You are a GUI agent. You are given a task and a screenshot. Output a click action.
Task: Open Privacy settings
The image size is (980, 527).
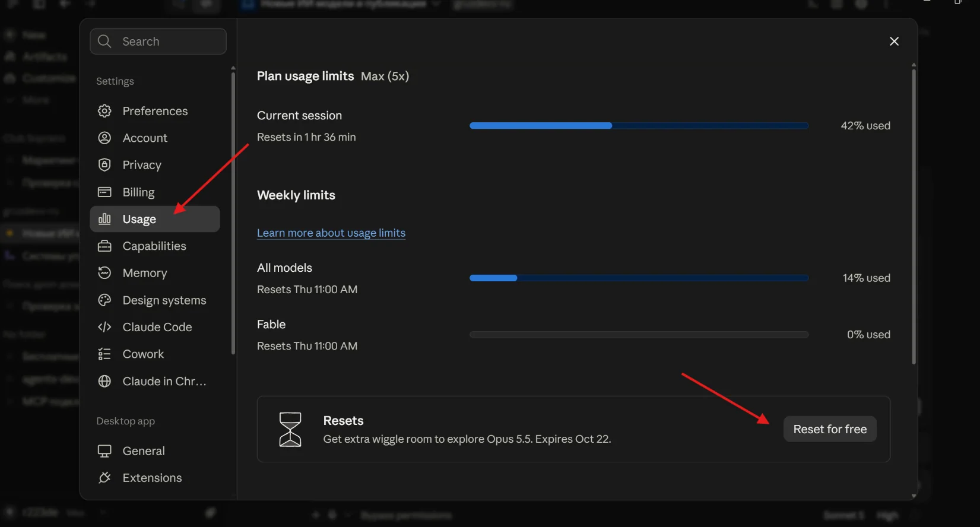155,165
